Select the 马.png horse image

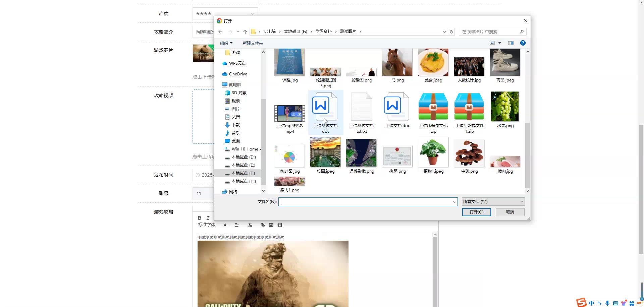pyautogui.click(x=397, y=65)
